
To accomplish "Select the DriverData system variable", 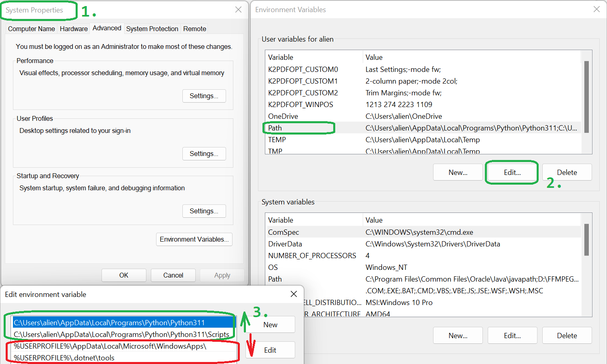I will point(423,244).
